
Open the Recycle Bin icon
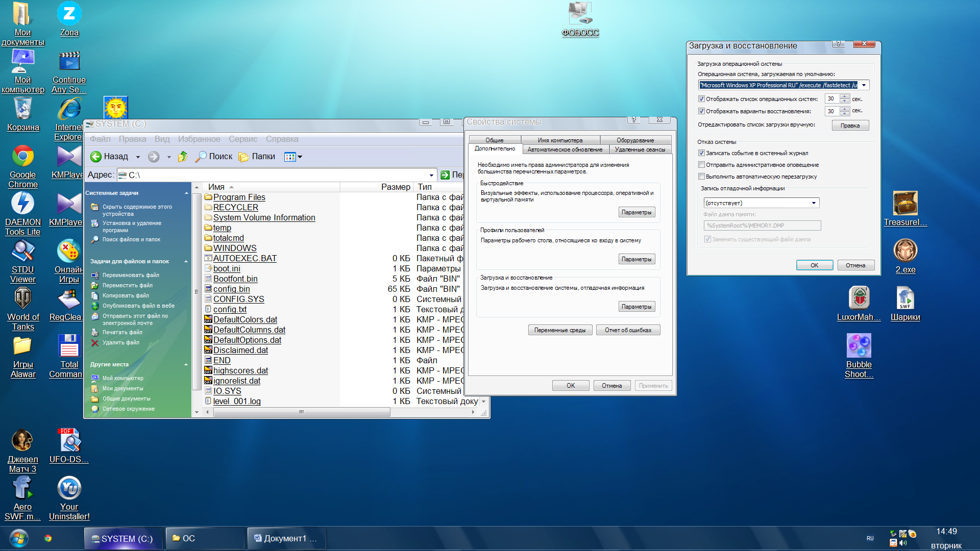(x=23, y=109)
